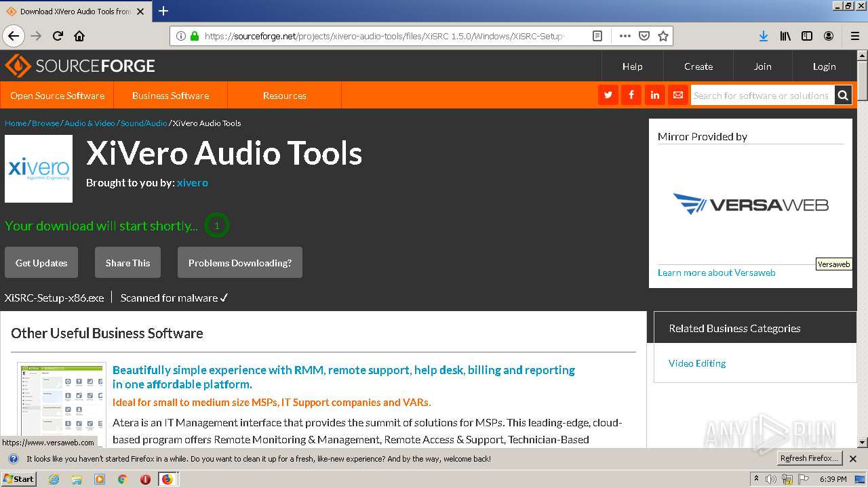The height and width of the screenshot is (488, 868).
Task: Open the Windows Start menu
Action: coord(19,479)
